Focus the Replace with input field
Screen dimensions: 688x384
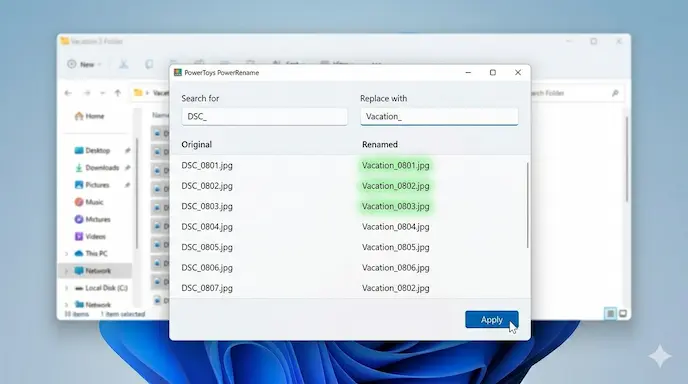(x=439, y=117)
